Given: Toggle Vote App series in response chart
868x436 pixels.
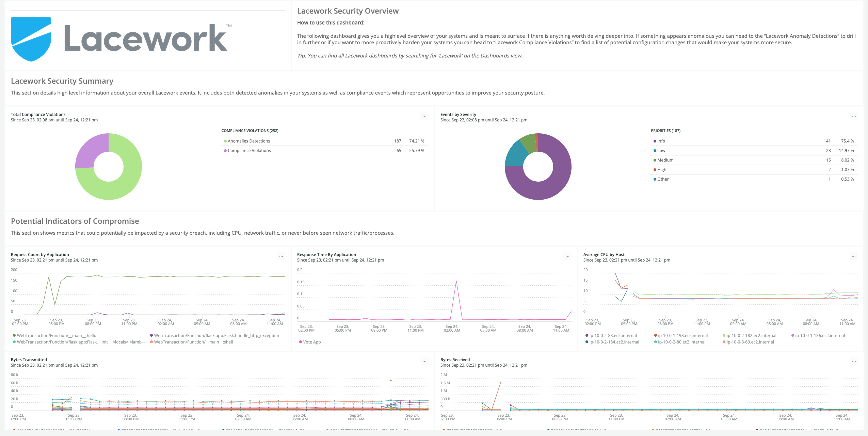Looking at the screenshot, I should coord(311,342).
